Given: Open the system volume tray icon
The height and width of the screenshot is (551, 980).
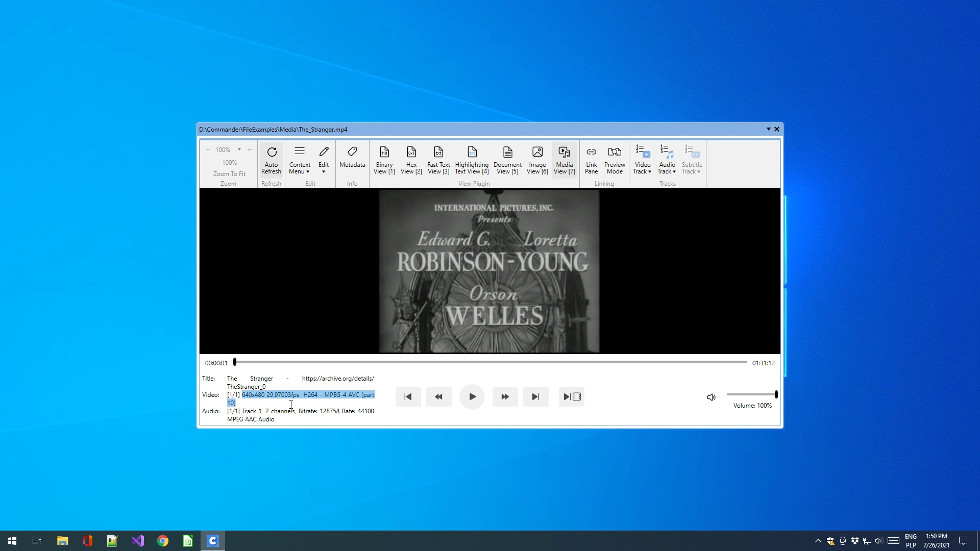Looking at the screenshot, I should (x=879, y=541).
